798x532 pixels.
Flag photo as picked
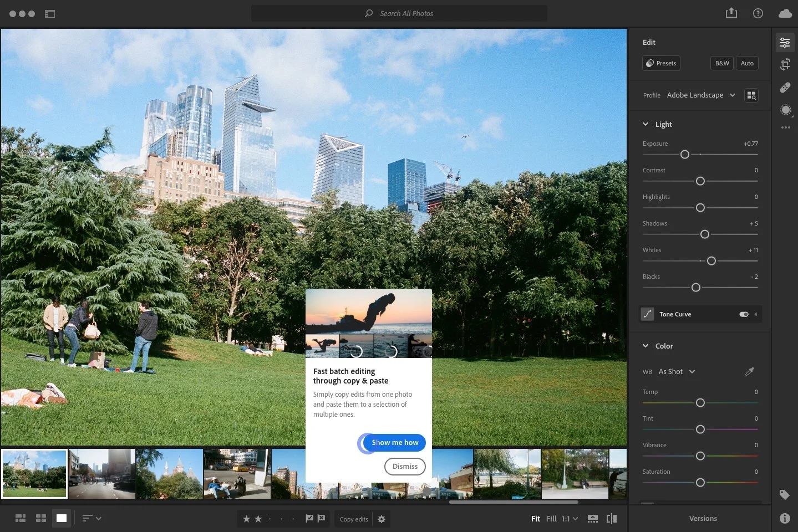pyautogui.click(x=309, y=519)
